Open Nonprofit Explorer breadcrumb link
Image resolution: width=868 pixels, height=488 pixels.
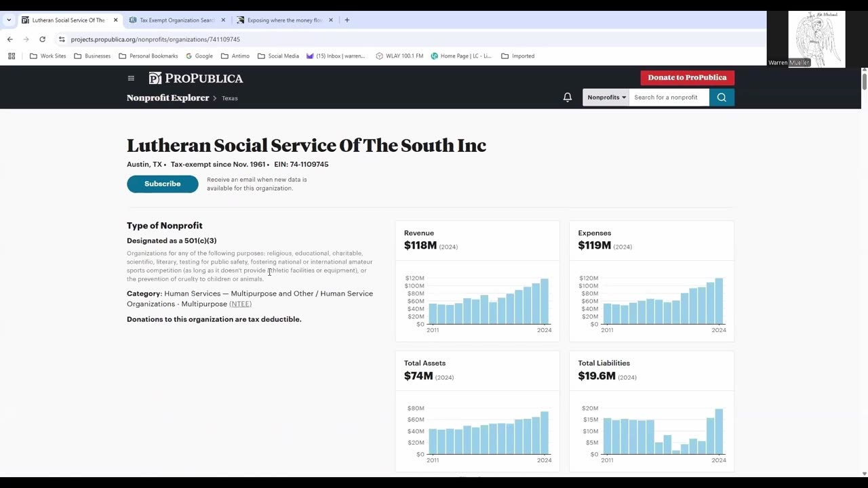168,98
